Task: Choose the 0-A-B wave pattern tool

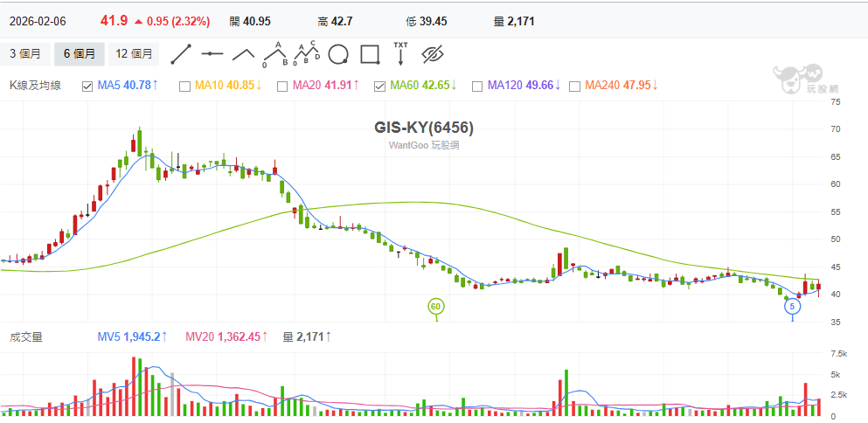Action: point(276,54)
